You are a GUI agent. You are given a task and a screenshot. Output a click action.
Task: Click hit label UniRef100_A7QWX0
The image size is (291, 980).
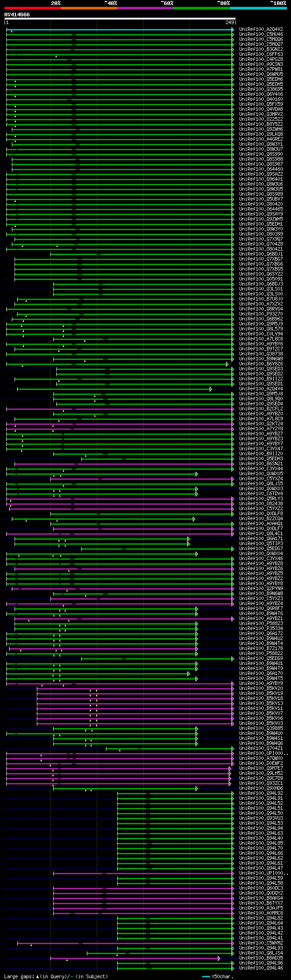[x=261, y=758]
